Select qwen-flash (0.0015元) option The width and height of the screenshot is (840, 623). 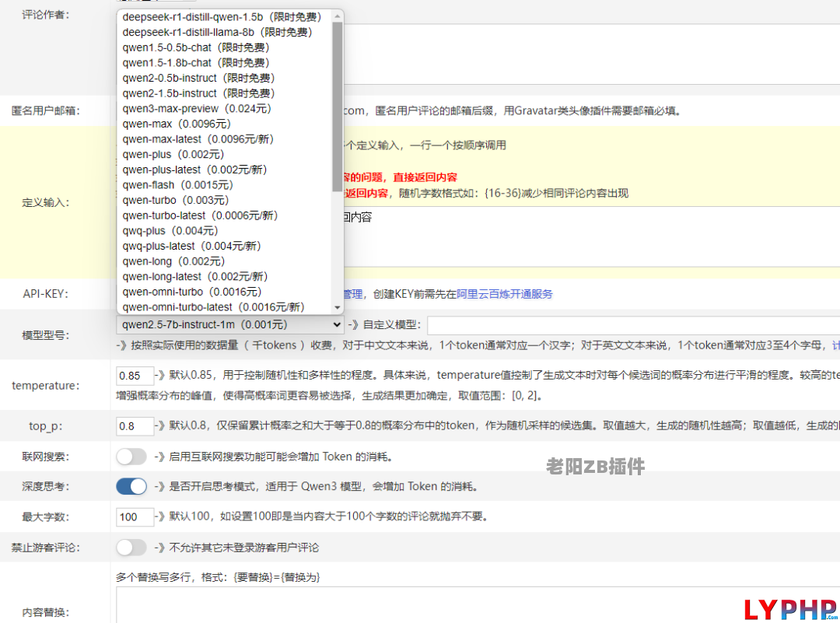(225, 185)
